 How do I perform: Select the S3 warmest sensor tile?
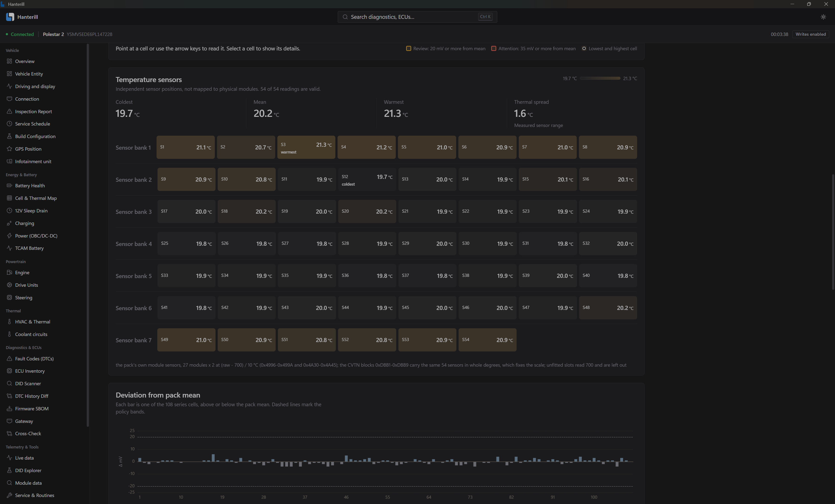click(x=306, y=147)
